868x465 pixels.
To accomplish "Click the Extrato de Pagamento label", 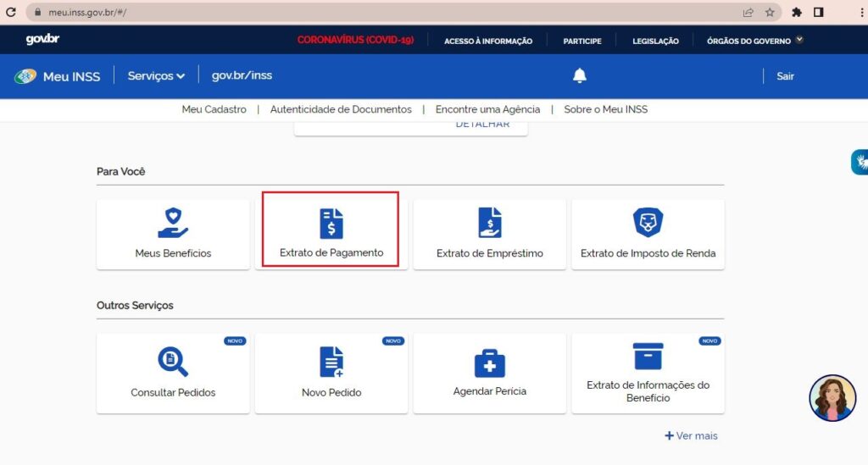I will [x=331, y=252].
